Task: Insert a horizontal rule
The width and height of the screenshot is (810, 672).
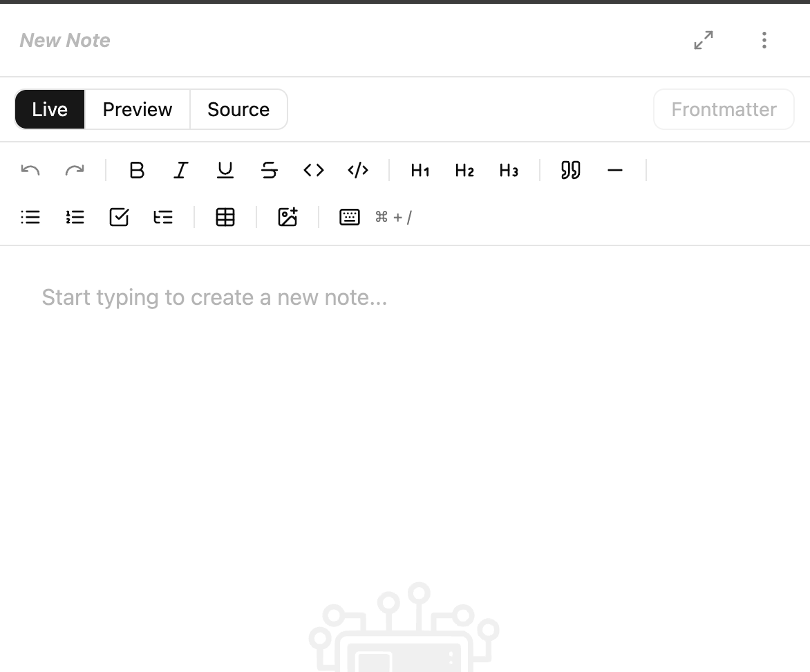Action: coord(615,170)
